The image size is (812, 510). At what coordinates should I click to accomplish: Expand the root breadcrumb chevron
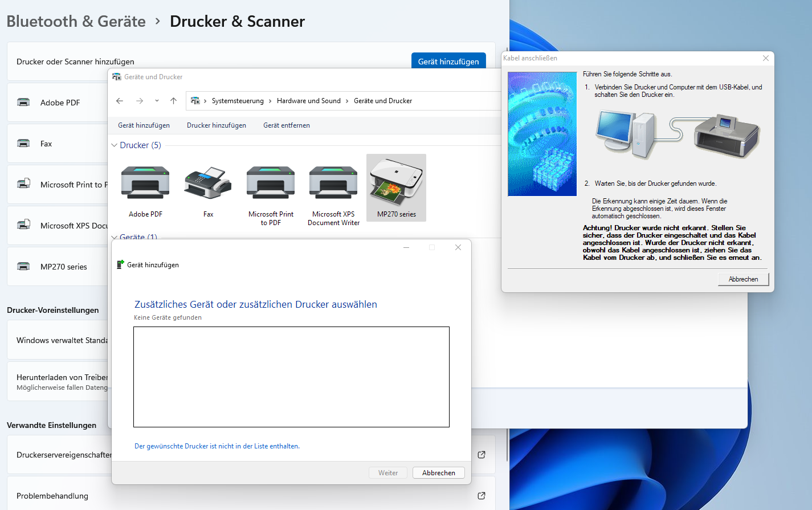pyautogui.click(x=205, y=101)
